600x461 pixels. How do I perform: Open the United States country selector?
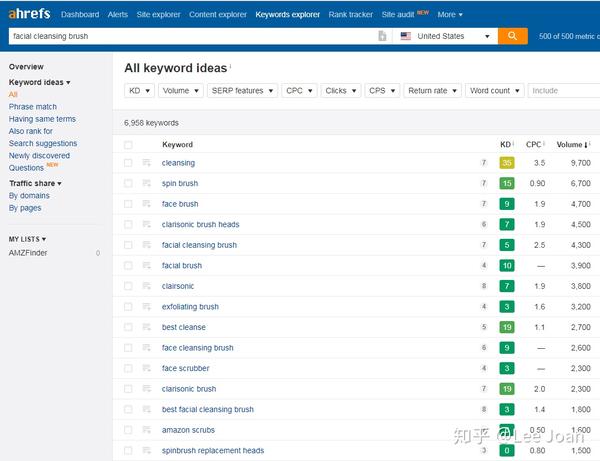coord(445,36)
